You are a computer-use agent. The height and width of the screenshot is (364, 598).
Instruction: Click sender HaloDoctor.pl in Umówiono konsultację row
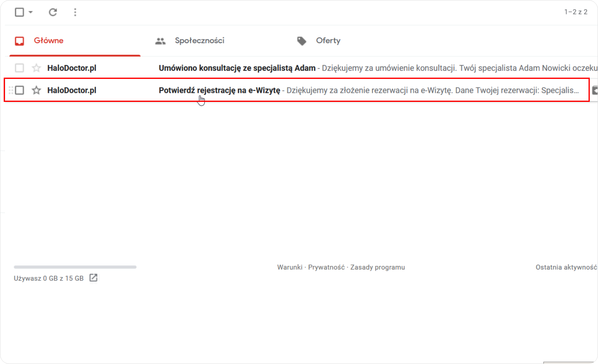(72, 68)
